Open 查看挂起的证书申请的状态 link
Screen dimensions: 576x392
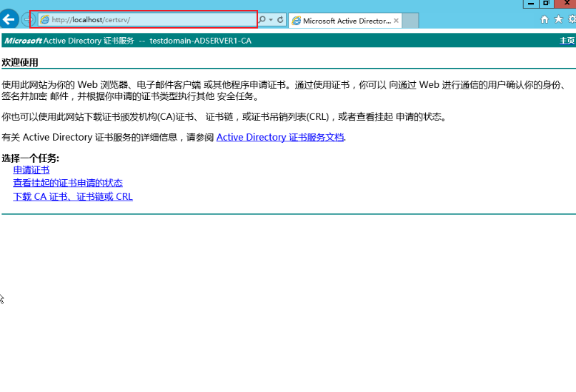click(68, 183)
